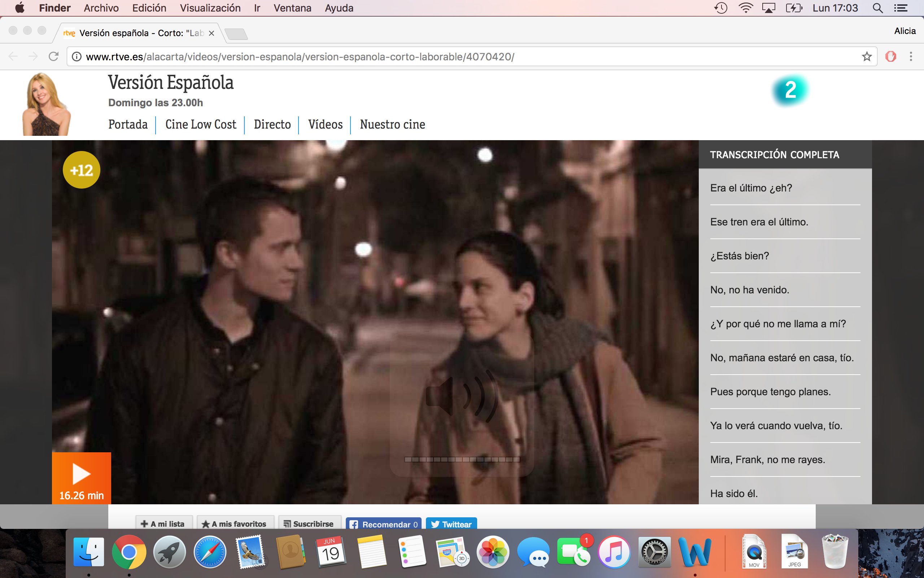924x578 pixels.
Task: Open Launchpad from the Dock
Action: [x=170, y=552]
